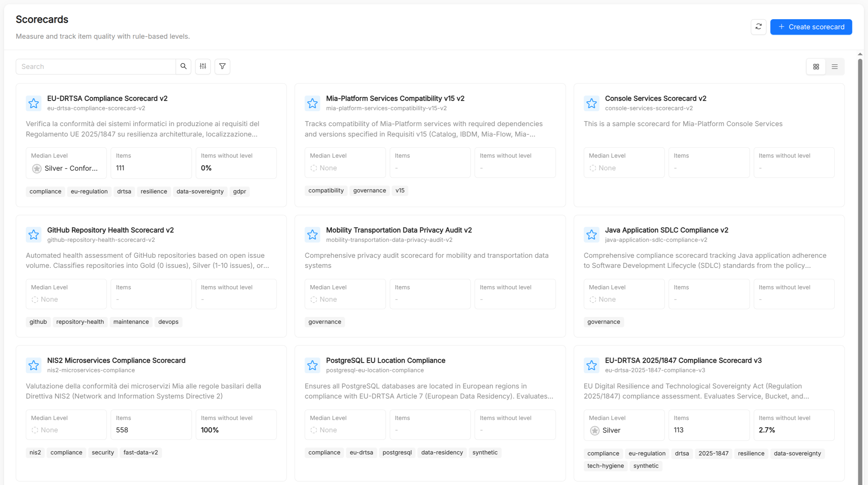Click the 'eu-drtsa' tag on PostgreSQL card
The image size is (868, 485).
point(361,452)
